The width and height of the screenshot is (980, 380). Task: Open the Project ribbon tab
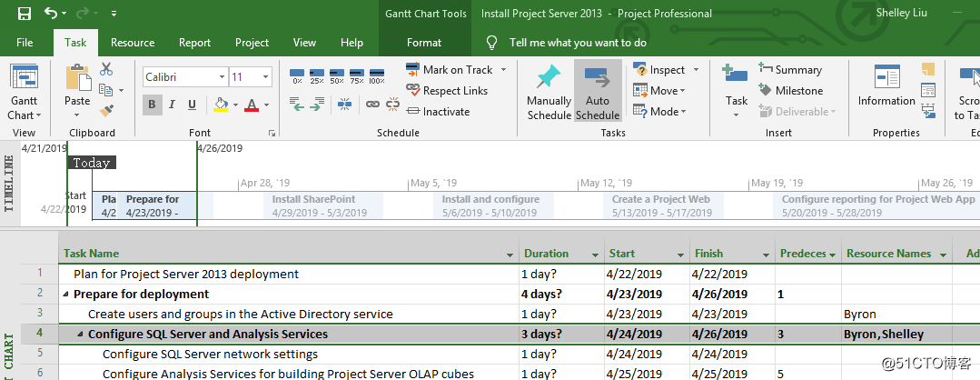point(252,43)
